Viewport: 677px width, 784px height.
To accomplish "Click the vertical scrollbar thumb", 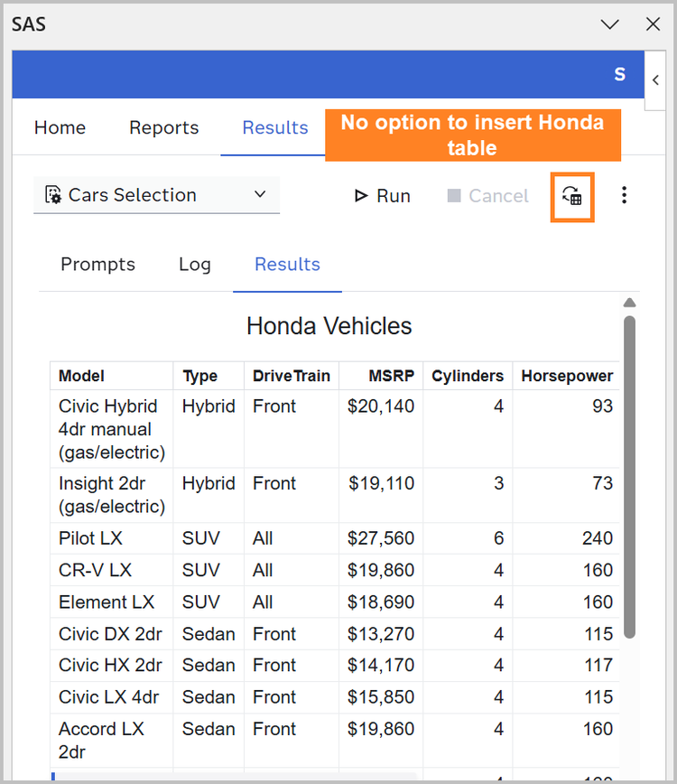I will (629, 477).
